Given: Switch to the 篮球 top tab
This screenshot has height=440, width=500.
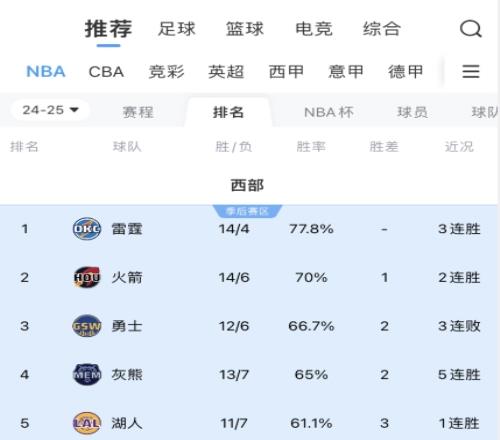Looking at the screenshot, I should [245, 29].
